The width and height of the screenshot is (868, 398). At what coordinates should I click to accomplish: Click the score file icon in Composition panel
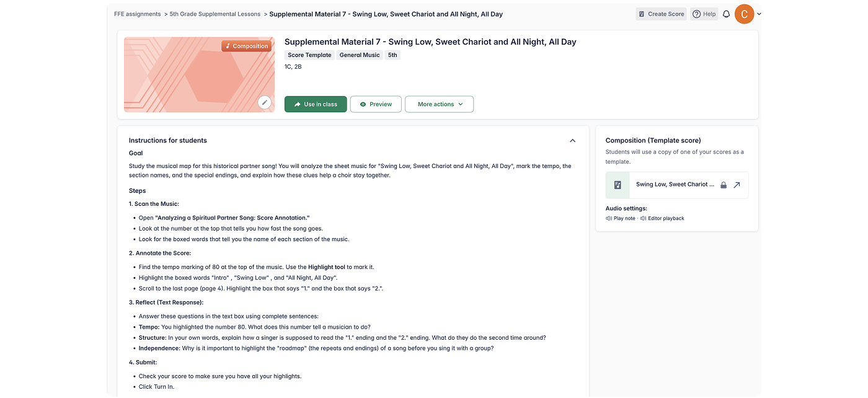618,185
